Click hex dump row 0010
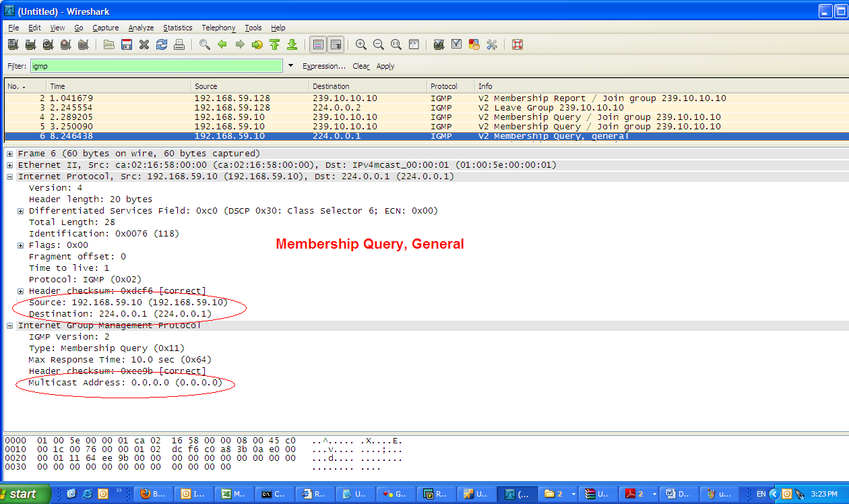The width and height of the screenshot is (849, 504). [204, 449]
